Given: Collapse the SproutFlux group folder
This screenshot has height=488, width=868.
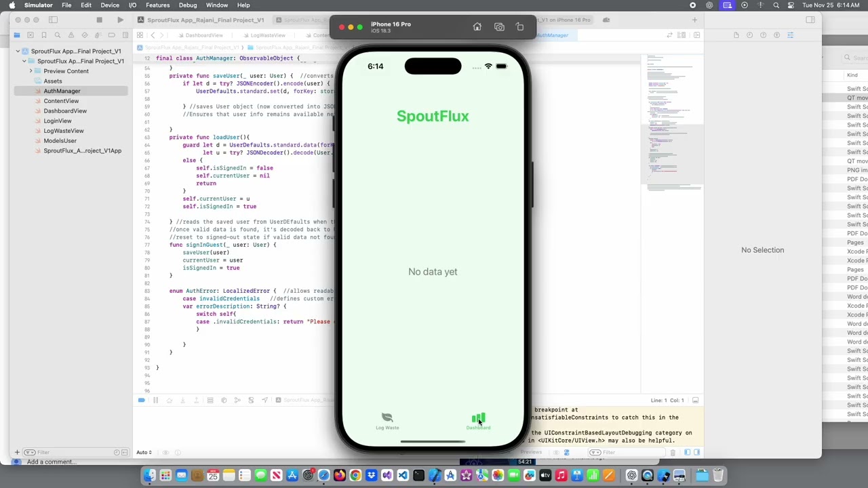Looking at the screenshot, I should tap(24, 61).
